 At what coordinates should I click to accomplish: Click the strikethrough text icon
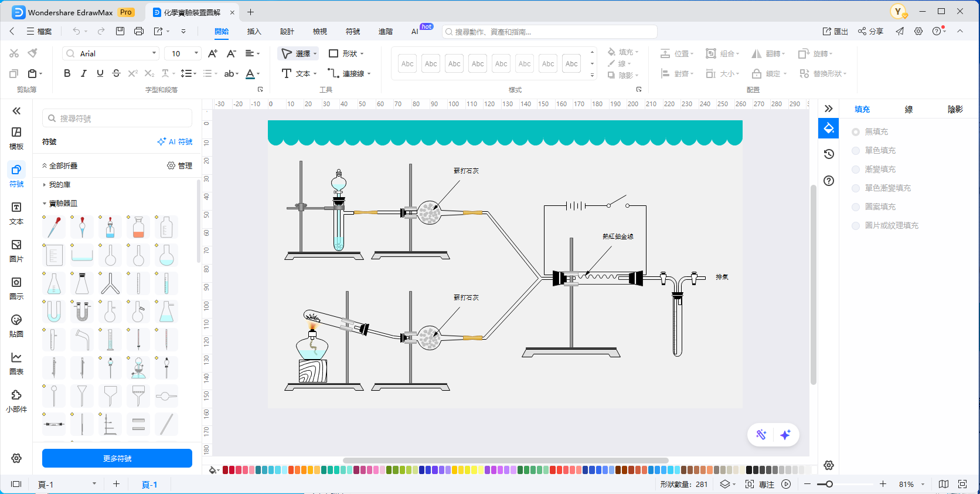point(116,73)
